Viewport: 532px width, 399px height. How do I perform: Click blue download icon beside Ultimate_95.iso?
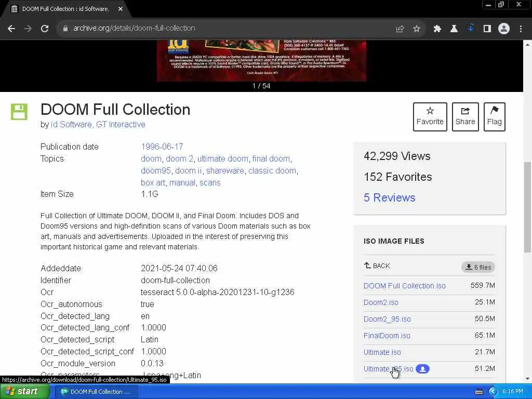point(423,369)
